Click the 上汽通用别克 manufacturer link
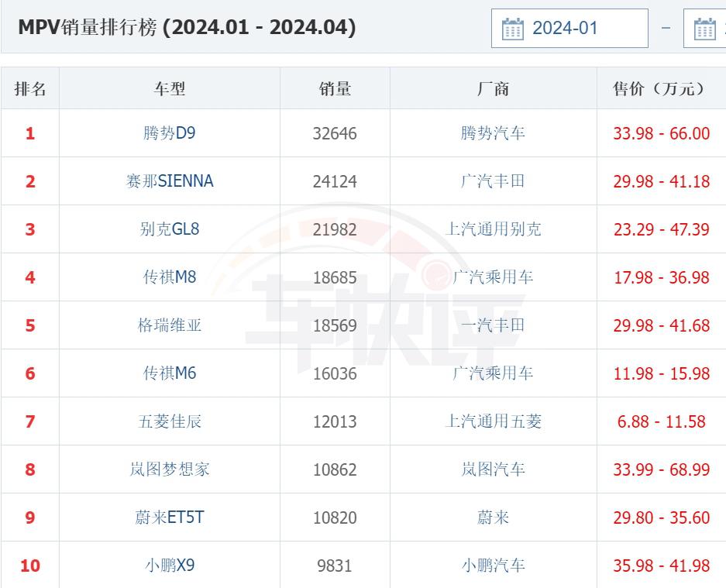Image resolution: width=726 pixels, height=588 pixels. pyautogui.click(x=493, y=229)
